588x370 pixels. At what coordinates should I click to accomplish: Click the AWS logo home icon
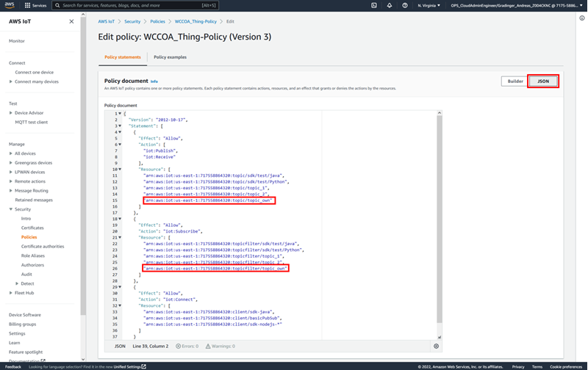click(x=10, y=5)
